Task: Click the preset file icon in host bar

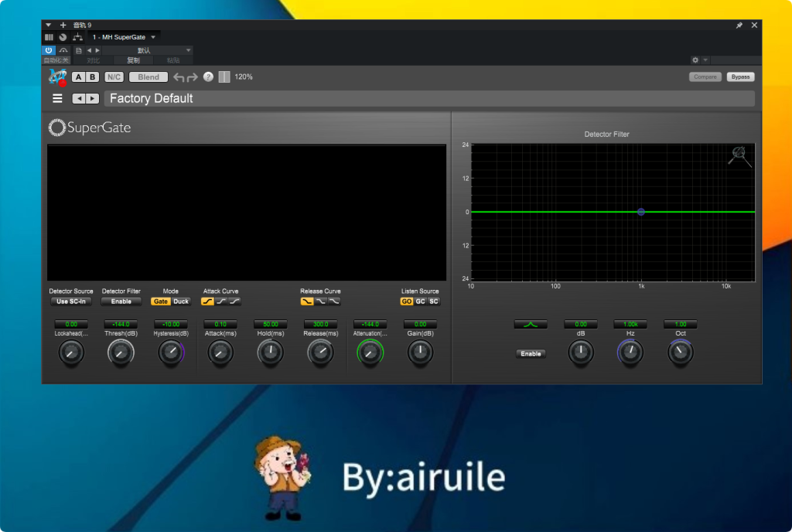Action: pos(78,50)
